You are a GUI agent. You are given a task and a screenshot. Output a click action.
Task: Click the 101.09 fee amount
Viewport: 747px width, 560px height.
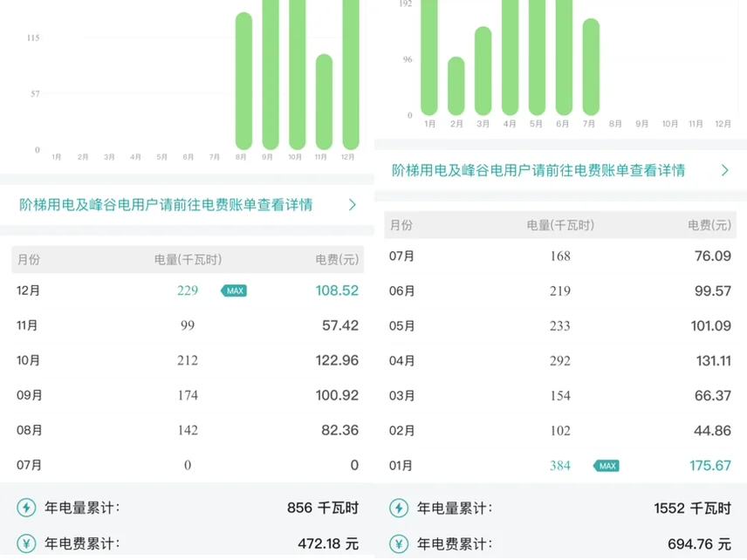[711, 326]
